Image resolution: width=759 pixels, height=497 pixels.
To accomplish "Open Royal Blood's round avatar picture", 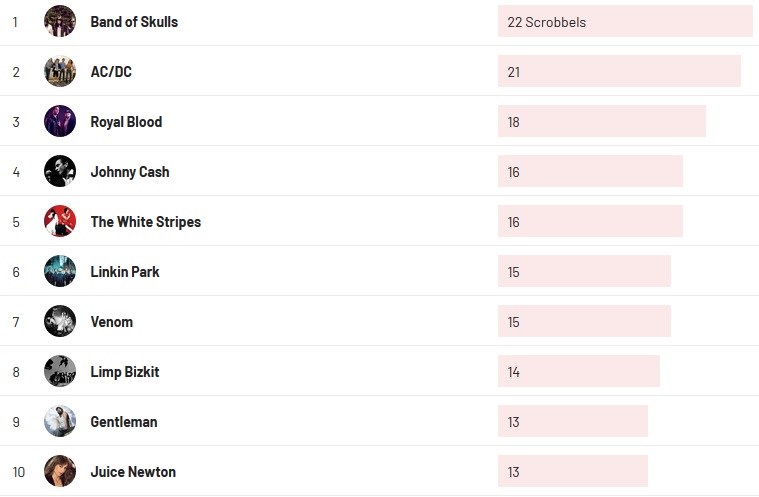I will point(60,121).
